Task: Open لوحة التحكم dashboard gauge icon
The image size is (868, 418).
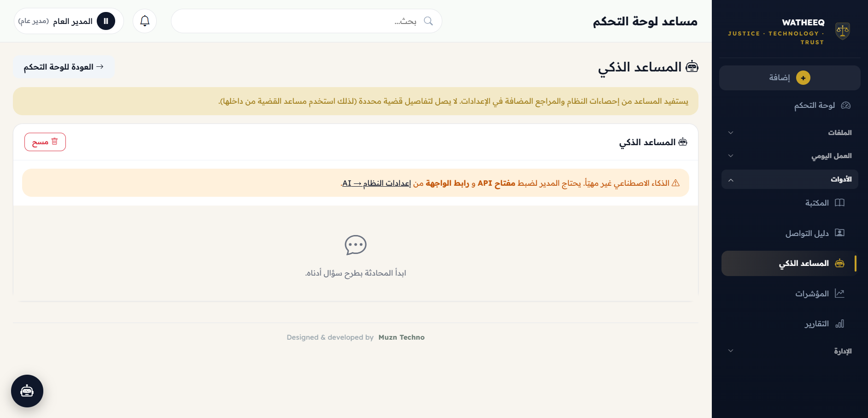Action: point(845,105)
